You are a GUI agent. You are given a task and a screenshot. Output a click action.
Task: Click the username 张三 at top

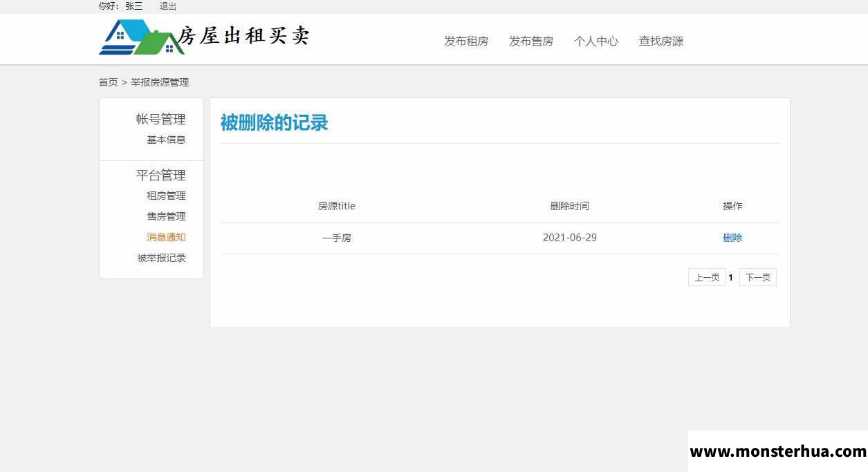pyautogui.click(x=134, y=6)
